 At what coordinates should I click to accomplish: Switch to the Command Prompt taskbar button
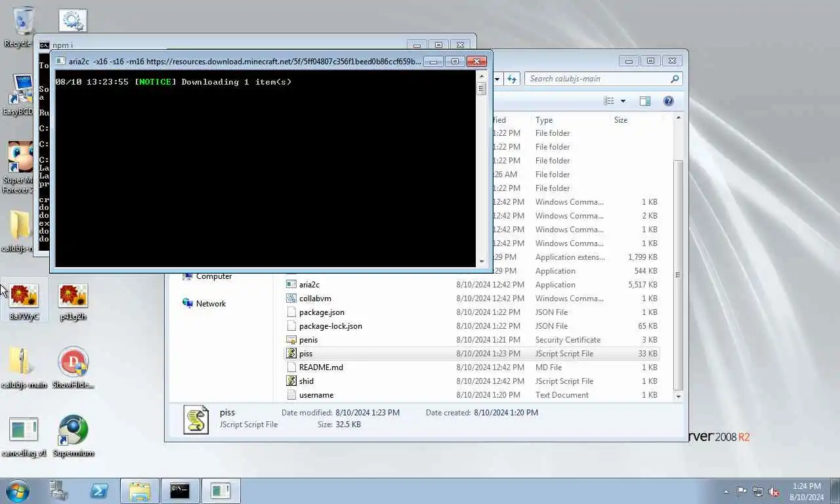pos(180,491)
